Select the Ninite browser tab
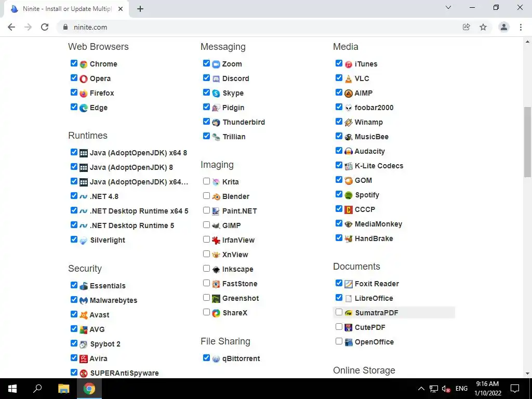This screenshot has width=532, height=399. pos(66,9)
